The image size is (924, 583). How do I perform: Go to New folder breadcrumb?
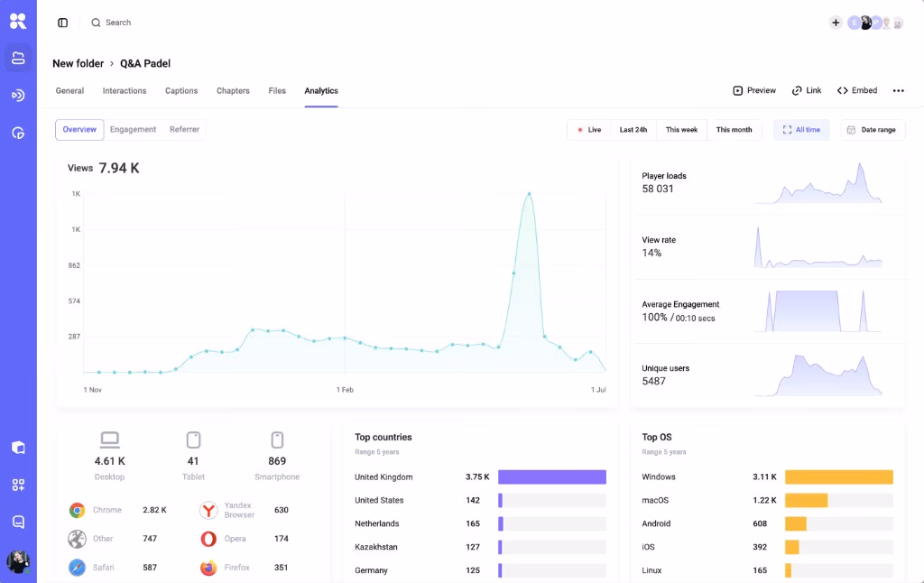[78, 63]
